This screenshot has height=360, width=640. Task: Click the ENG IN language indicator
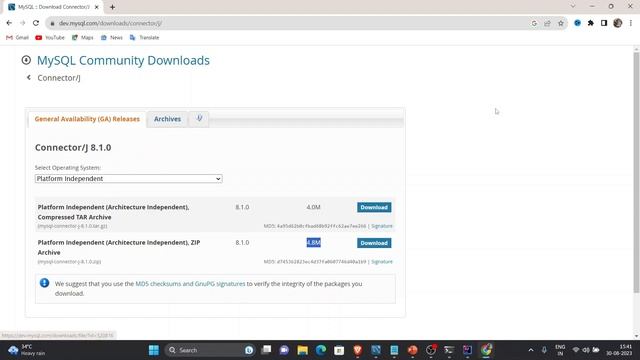tap(560, 350)
